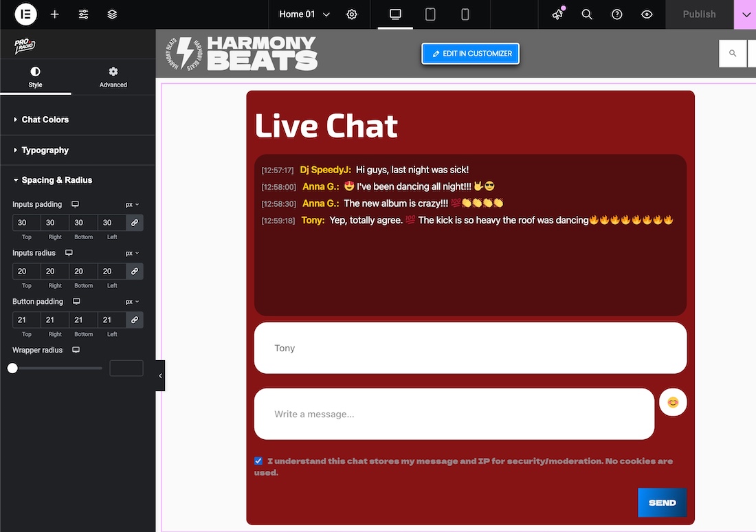756x532 pixels.
Task: Expand the Chat Colors section
Action: (x=45, y=120)
